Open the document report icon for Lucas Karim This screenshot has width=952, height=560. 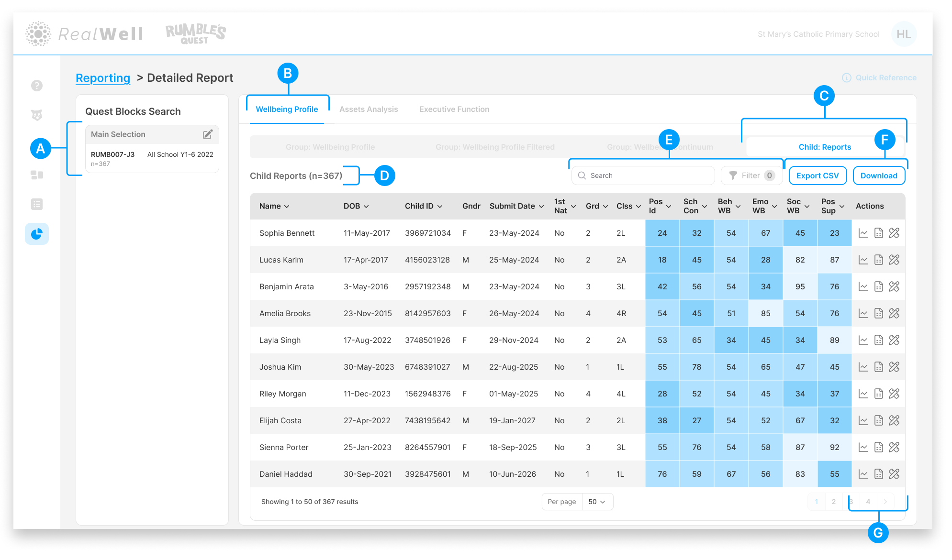[x=878, y=260]
